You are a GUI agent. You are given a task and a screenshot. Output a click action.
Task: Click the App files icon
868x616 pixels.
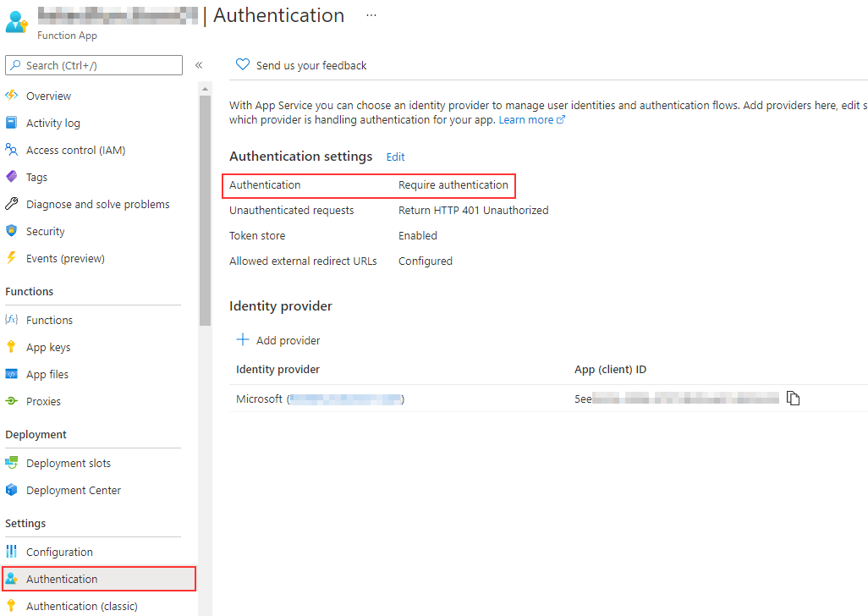point(11,374)
